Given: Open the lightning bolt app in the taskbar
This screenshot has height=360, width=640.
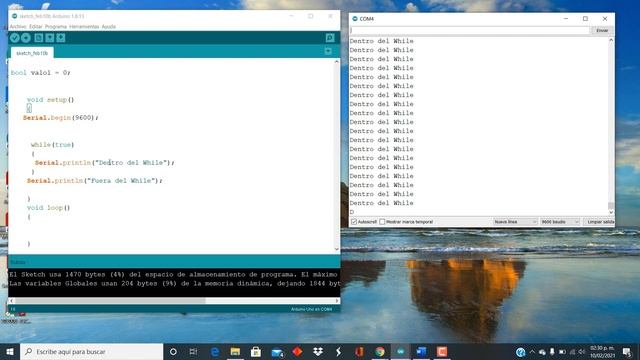Looking at the screenshot, I should point(338,351).
